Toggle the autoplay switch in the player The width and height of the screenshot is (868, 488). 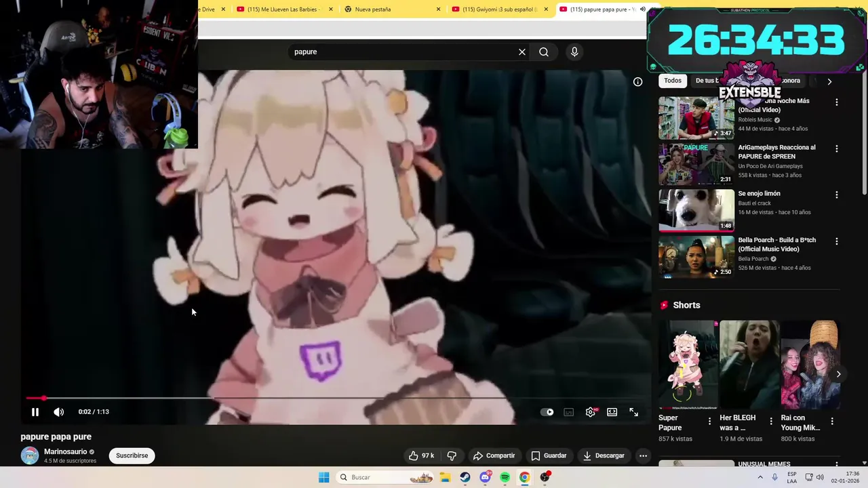[x=547, y=412]
